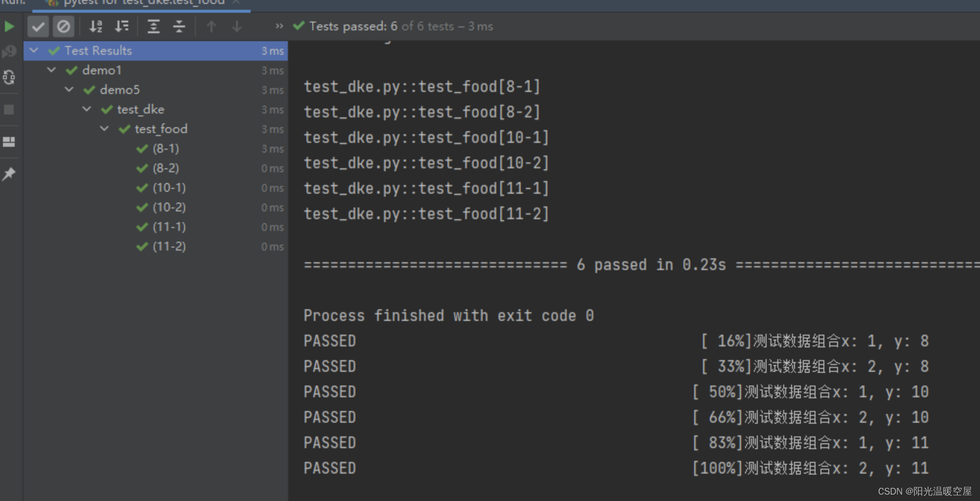Click 'Process finished with exit code 0' line
This screenshot has width=980, height=501.
tap(448, 316)
